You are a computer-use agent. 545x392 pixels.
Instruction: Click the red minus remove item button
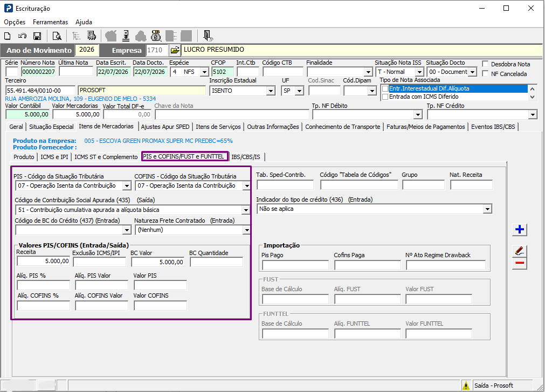(x=520, y=263)
